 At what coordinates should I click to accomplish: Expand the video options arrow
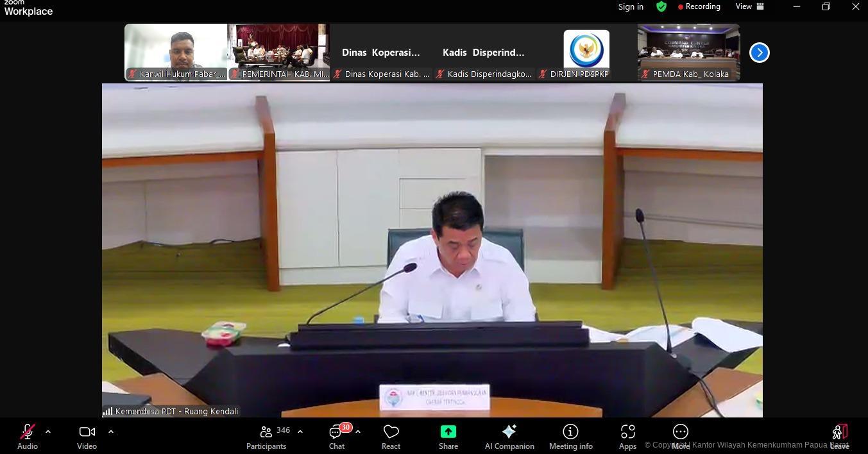tap(111, 432)
